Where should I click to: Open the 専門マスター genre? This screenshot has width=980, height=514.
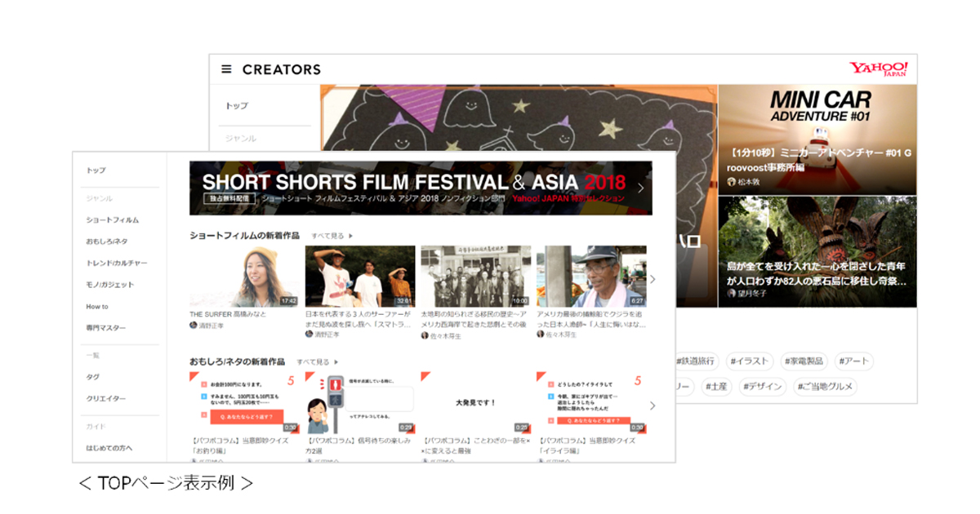point(106,328)
